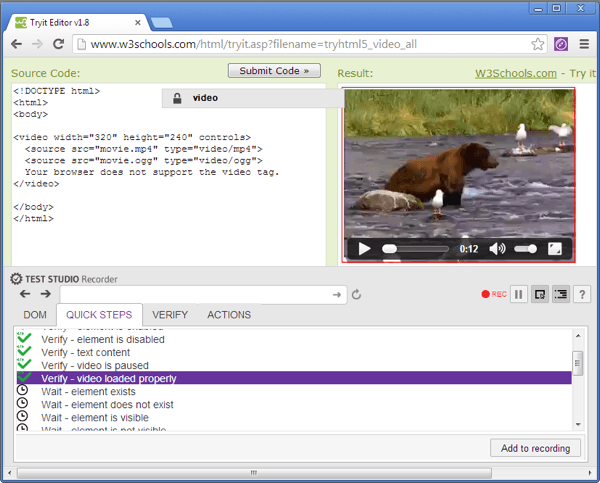Image resolution: width=600 pixels, height=483 pixels.
Task: Toggle the steps list panel button
Action: pos(561,294)
